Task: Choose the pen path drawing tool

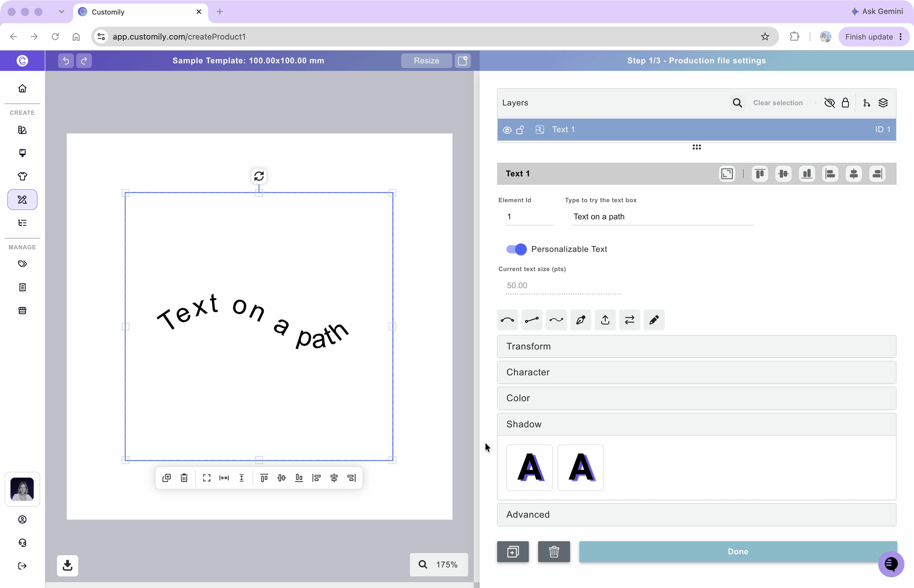Action: (x=581, y=320)
